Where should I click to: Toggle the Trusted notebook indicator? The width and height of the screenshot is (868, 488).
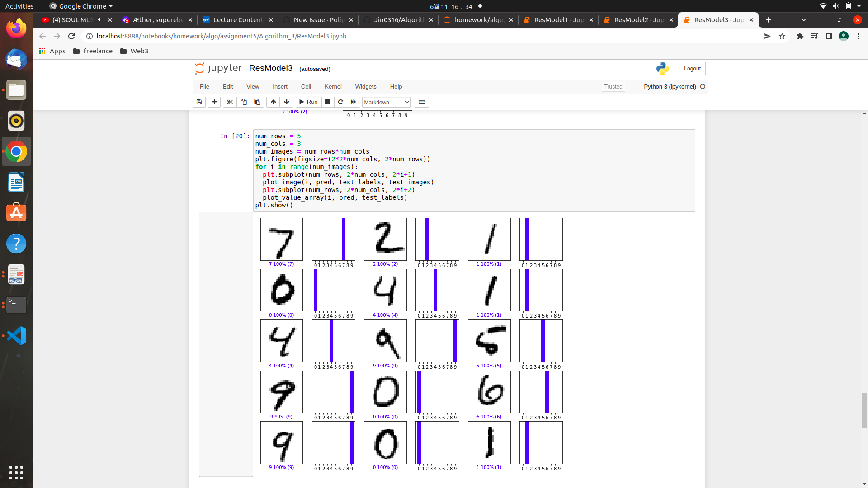coord(613,87)
